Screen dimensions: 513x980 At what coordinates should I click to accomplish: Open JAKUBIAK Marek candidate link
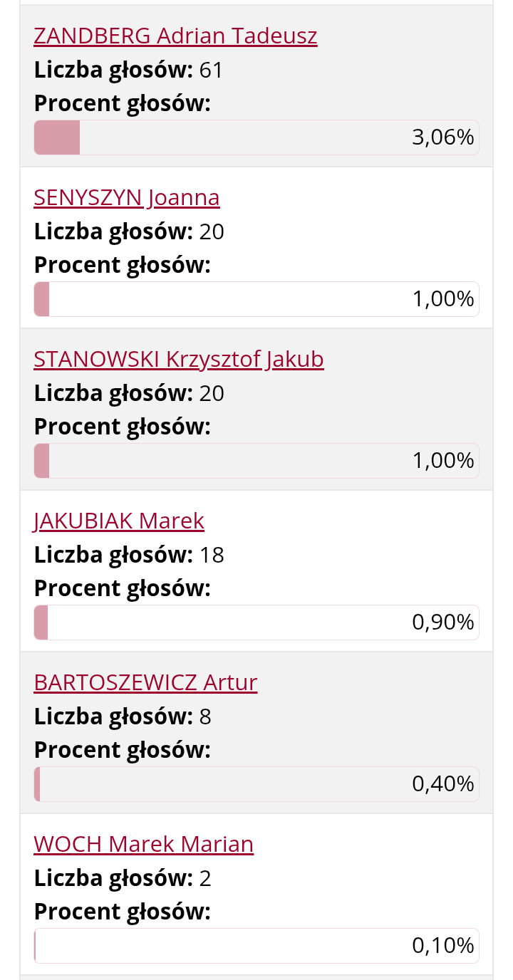coord(119,521)
